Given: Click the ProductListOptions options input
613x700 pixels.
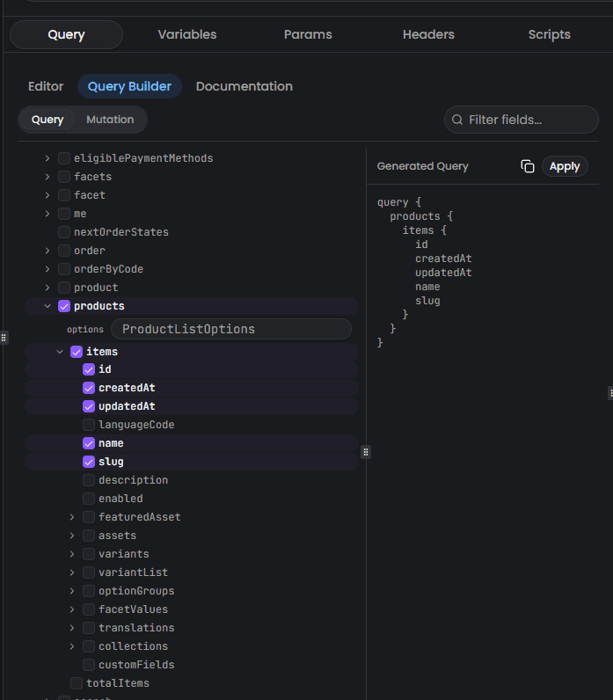Looking at the screenshot, I should coord(230,329).
